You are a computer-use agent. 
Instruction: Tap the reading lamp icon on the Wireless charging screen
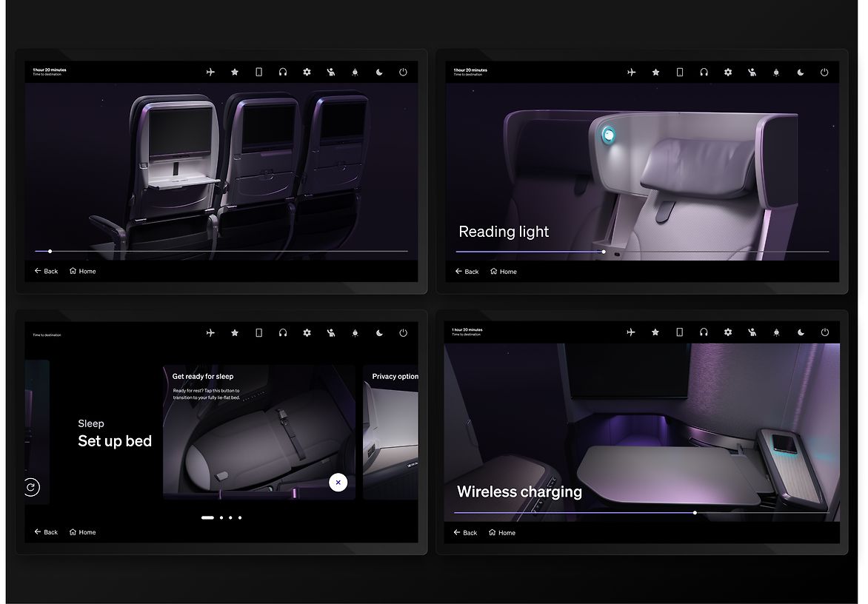tap(776, 332)
